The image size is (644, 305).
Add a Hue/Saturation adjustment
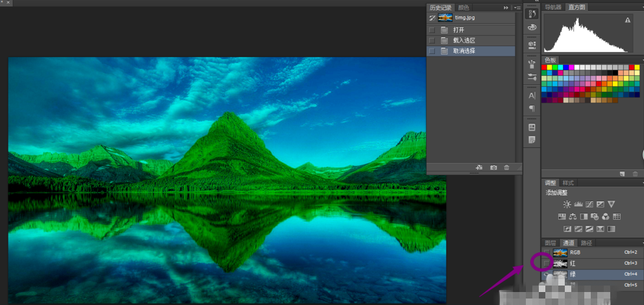coord(562,216)
